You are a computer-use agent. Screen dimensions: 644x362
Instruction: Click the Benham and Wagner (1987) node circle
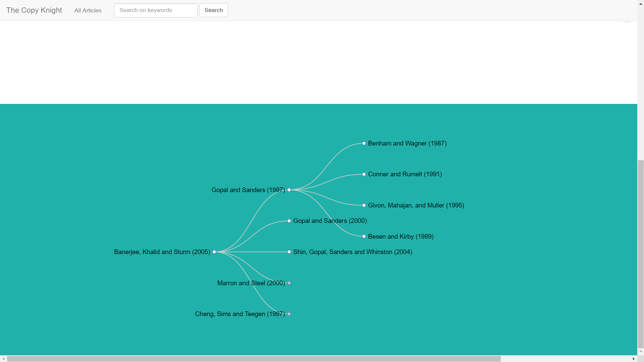(364, 143)
